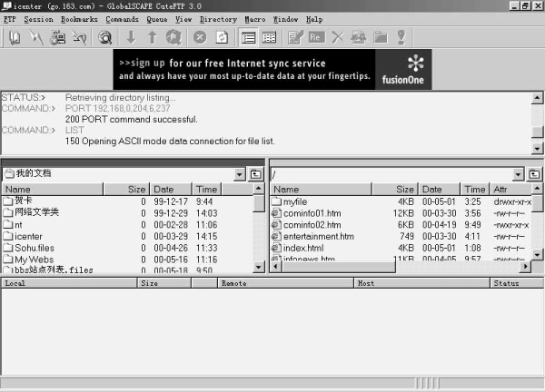Sort remote pane by Name column

point(322,190)
